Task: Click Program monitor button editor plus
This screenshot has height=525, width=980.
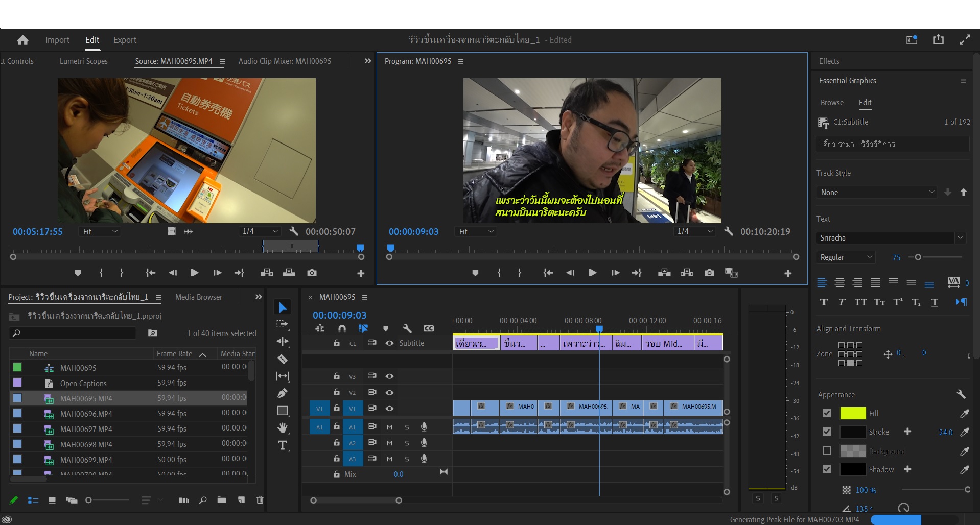Action: click(788, 274)
